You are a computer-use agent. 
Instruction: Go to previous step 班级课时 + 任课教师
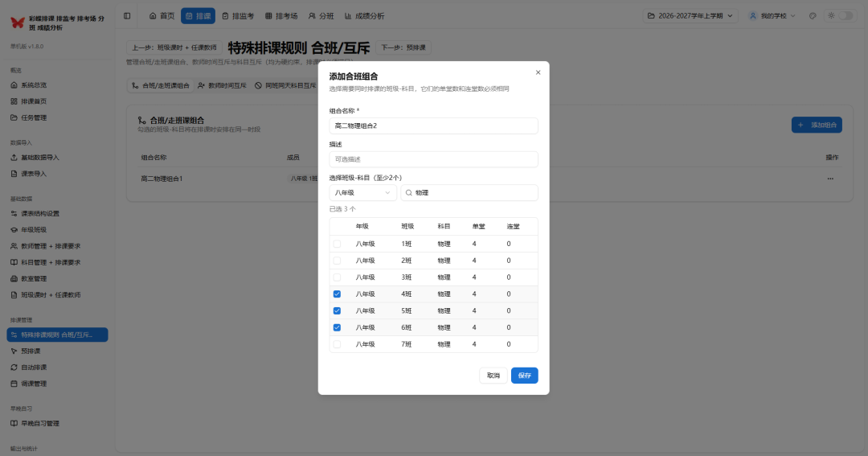pyautogui.click(x=174, y=47)
